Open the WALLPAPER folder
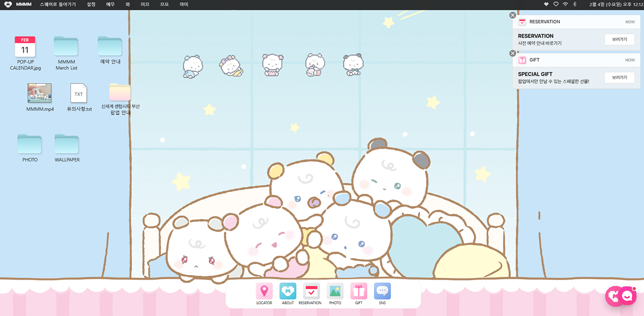The width and height of the screenshot is (644, 316). [67, 144]
